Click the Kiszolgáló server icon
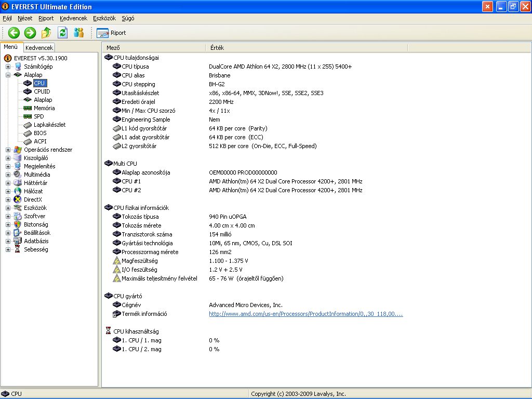This screenshot has height=399, width=532. (18, 158)
